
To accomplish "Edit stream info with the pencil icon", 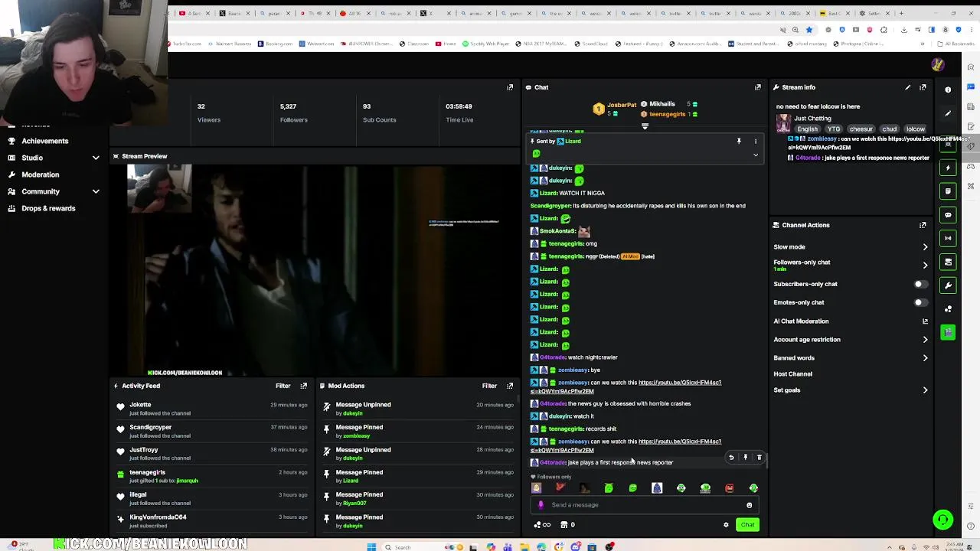I will point(908,87).
